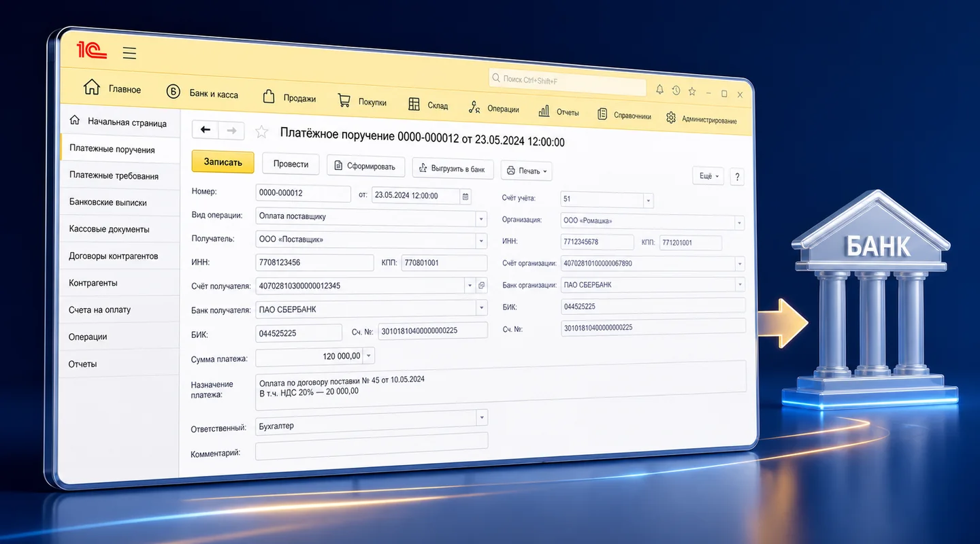Click the Номер field 0000-000012
The image size is (980, 544).
pyautogui.click(x=304, y=193)
